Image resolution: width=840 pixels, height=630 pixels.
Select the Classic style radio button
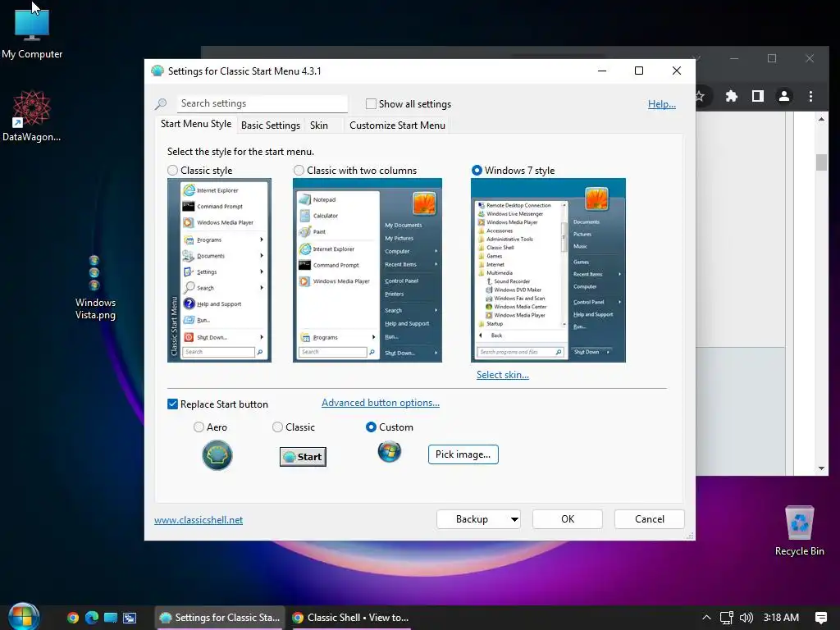click(x=172, y=171)
